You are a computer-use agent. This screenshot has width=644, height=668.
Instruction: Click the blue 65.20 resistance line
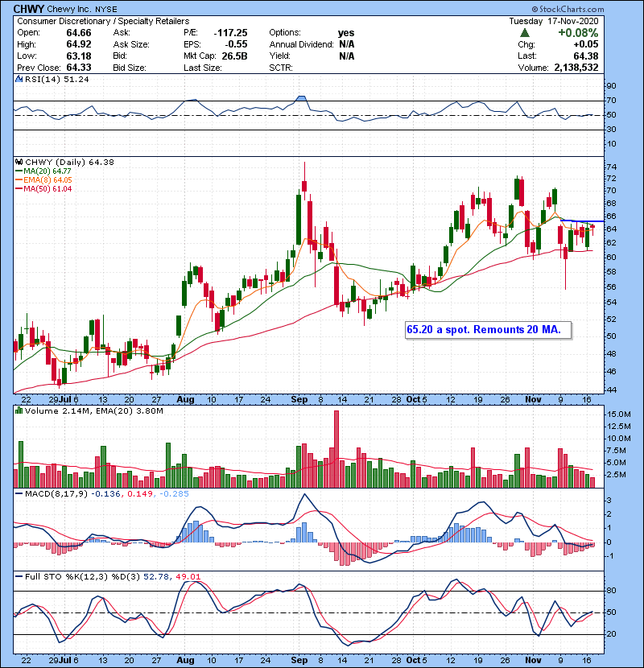[582, 221]
